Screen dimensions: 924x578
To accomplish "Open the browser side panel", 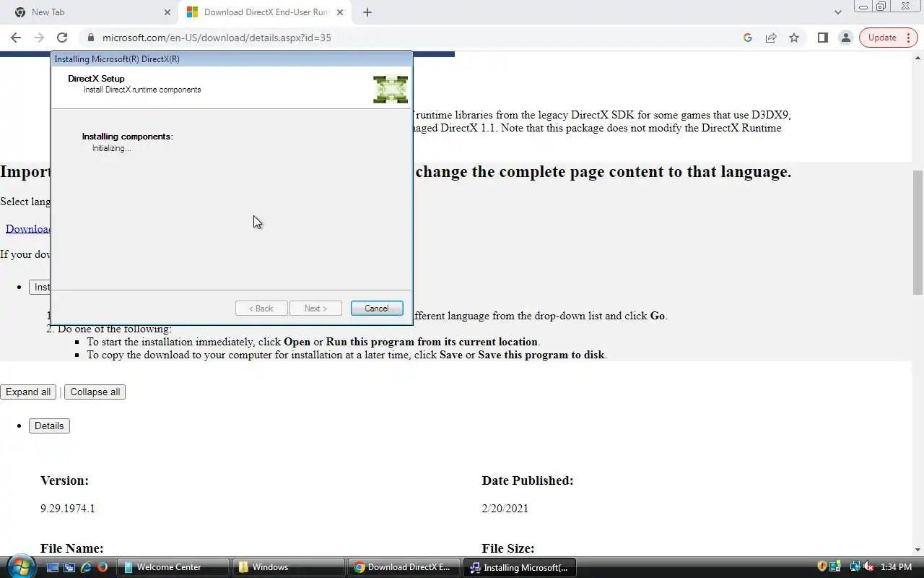I will coord(822,38).
